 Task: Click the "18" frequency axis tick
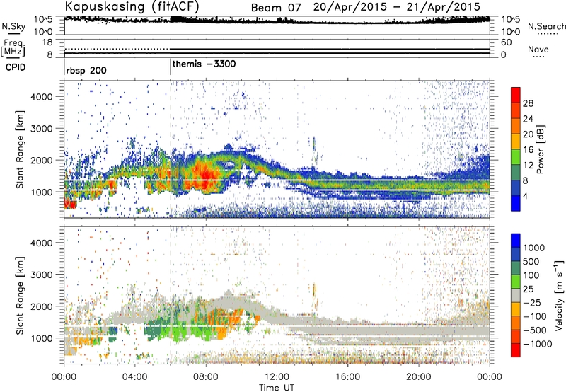[x=47, y=42]
